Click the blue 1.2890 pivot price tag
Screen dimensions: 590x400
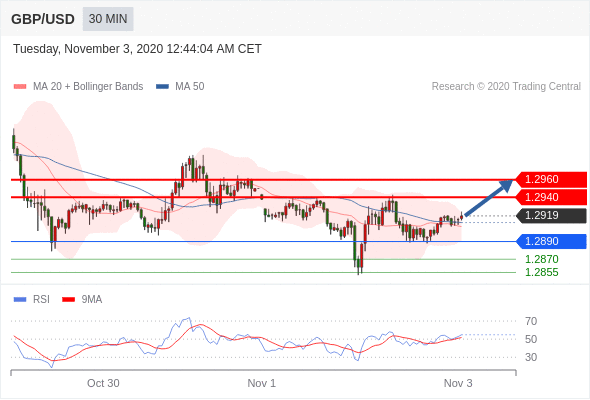551,241
